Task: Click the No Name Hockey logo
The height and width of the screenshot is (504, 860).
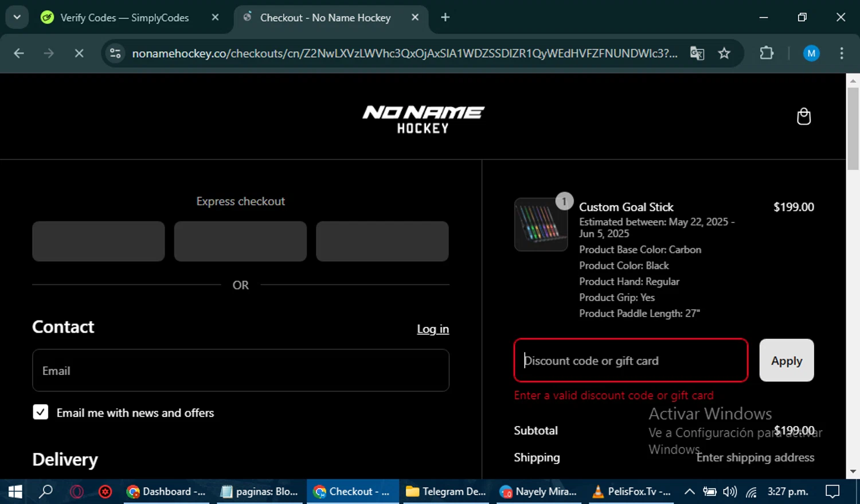Action: point(423,119)
